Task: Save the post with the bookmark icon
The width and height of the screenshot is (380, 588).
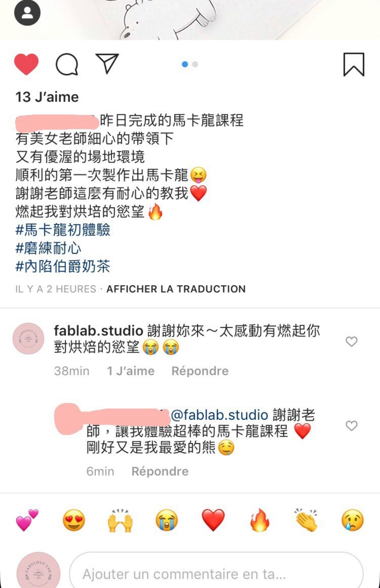Action: click(354, 65)
